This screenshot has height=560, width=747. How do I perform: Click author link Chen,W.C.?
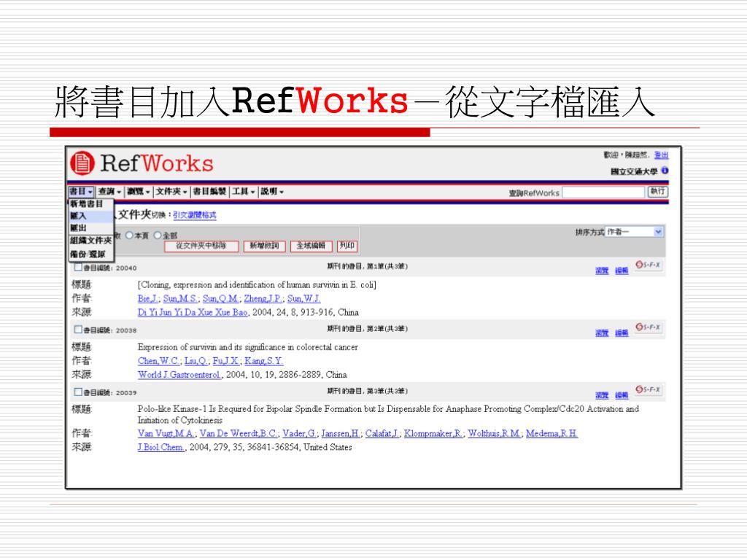point(159,361)
